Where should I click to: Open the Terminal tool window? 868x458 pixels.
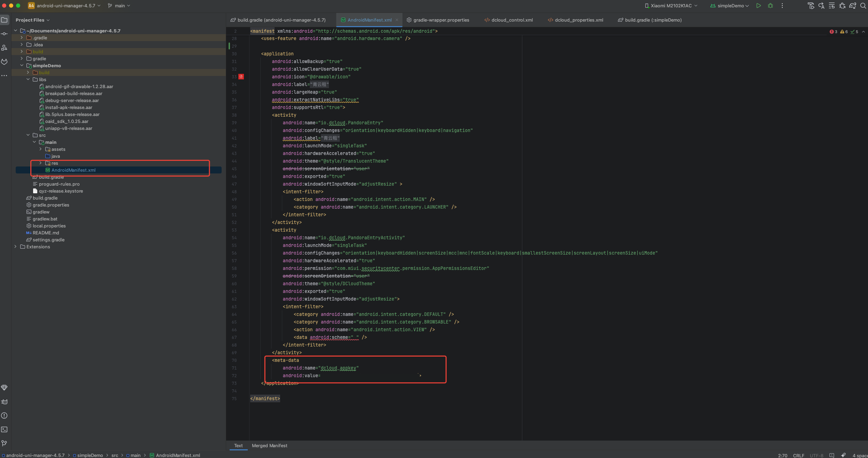click(5, 429)
